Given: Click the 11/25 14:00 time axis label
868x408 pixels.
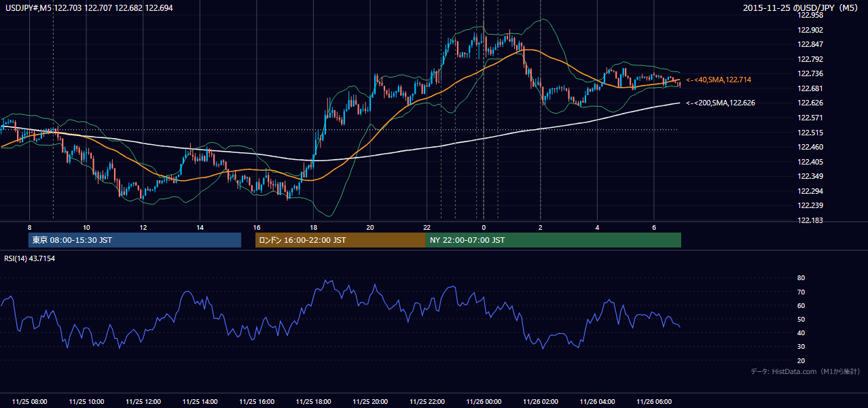Looking at the screenshot, I should click(x=200, y=402).
